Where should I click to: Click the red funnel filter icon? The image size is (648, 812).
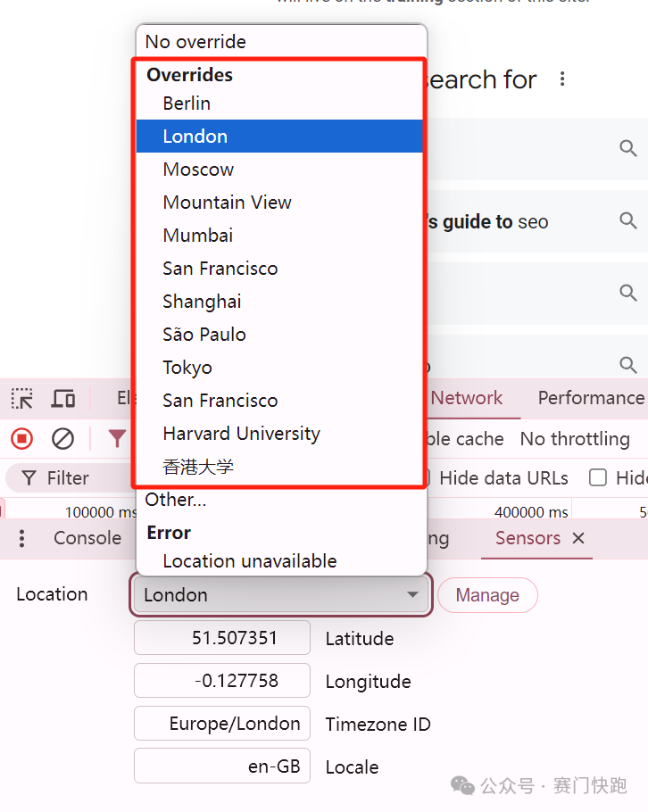(x=117, y=438)
